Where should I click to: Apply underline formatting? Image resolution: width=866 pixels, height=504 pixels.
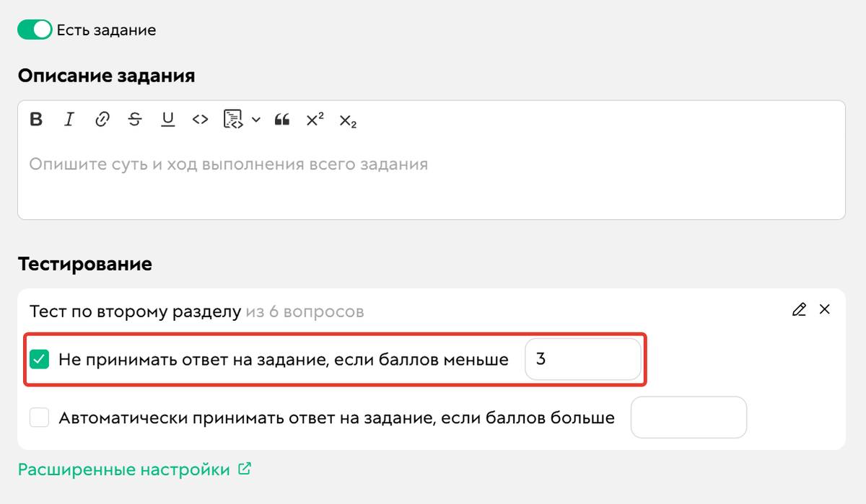coord(168,120)
